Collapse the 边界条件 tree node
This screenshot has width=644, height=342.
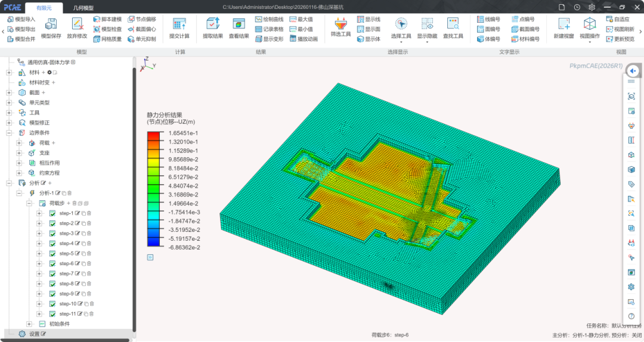[x=9, y=133]
